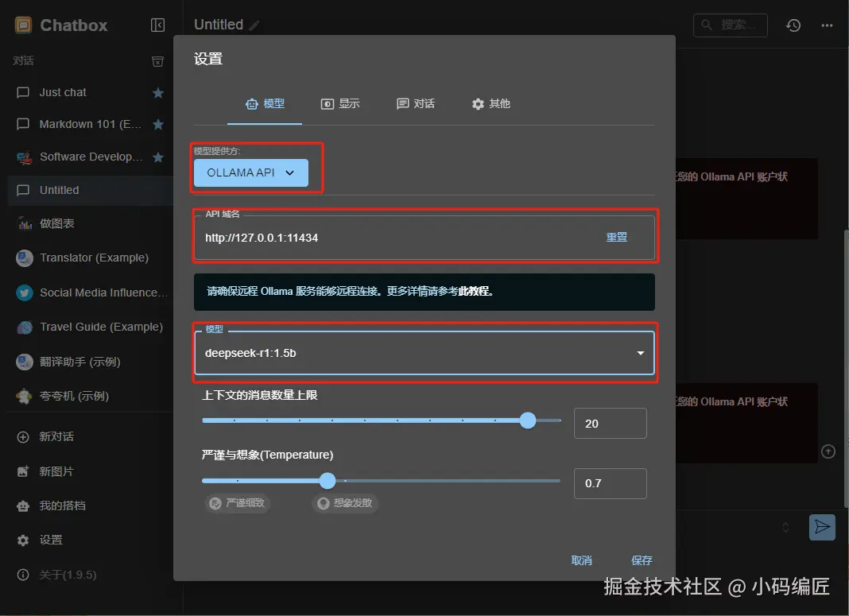
Task: Click the 搜索 search box in header
Action: tap(730, 25)
